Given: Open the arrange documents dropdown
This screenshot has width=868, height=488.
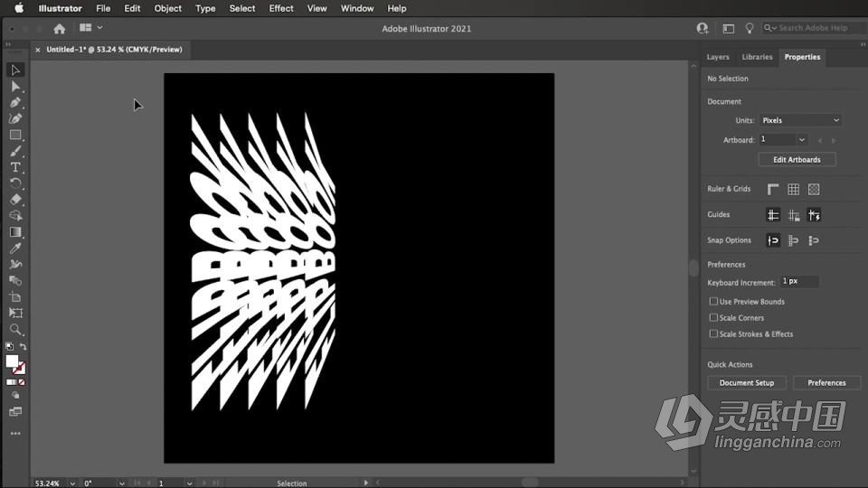Looking at the screenshot, I should click(90, 28).
